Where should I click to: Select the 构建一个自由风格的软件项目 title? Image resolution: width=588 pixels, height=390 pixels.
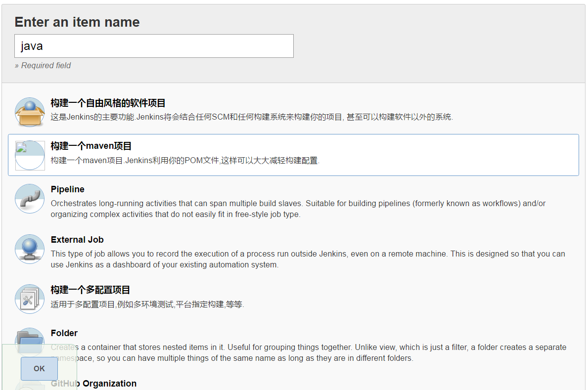pyautogui.click(x=108, y=103)
